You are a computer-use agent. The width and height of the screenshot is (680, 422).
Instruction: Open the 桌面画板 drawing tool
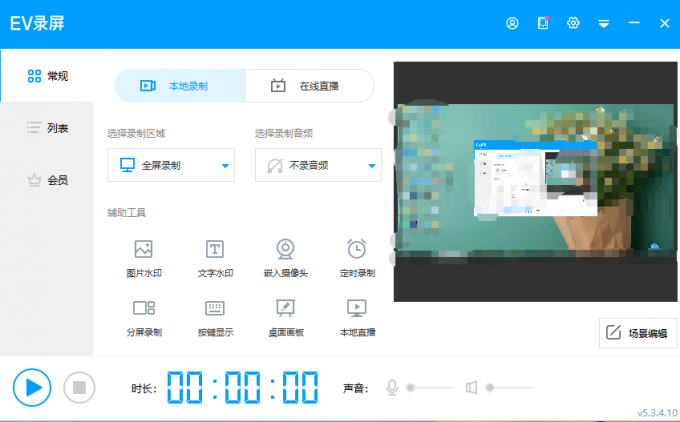[x=286, y=318]
